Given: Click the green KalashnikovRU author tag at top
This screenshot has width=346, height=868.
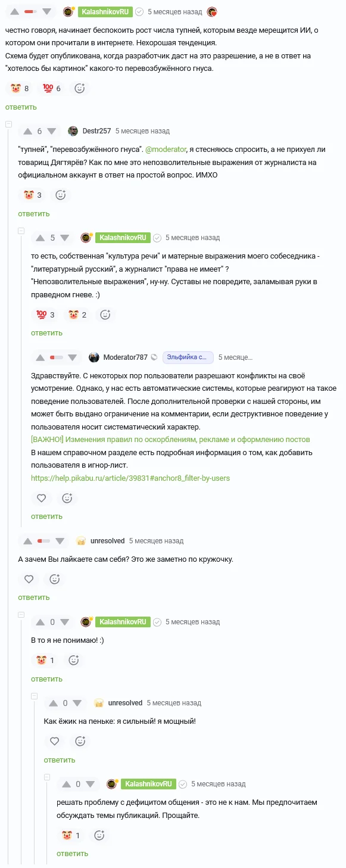Looking at the screenshot, I should point(105,11).
